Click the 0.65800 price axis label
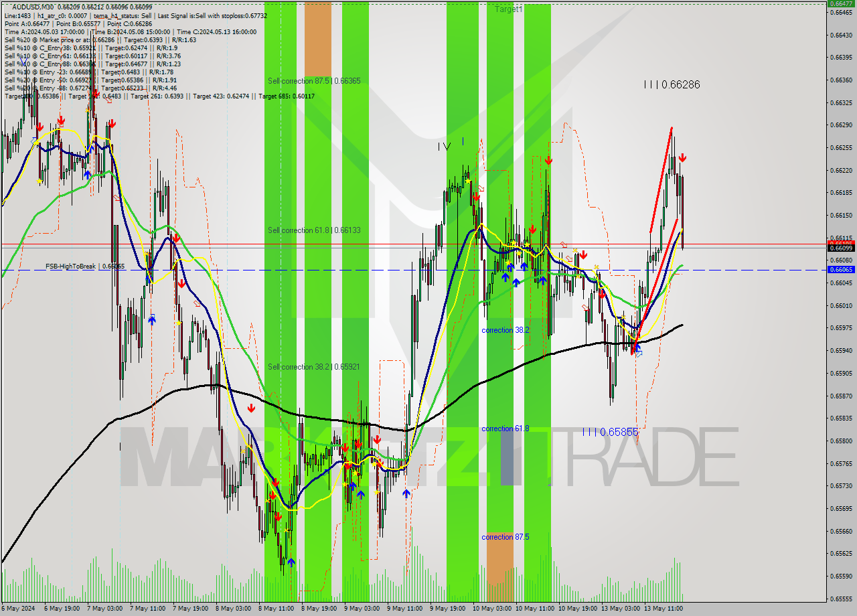857x616 pixels. click(842, 441)
